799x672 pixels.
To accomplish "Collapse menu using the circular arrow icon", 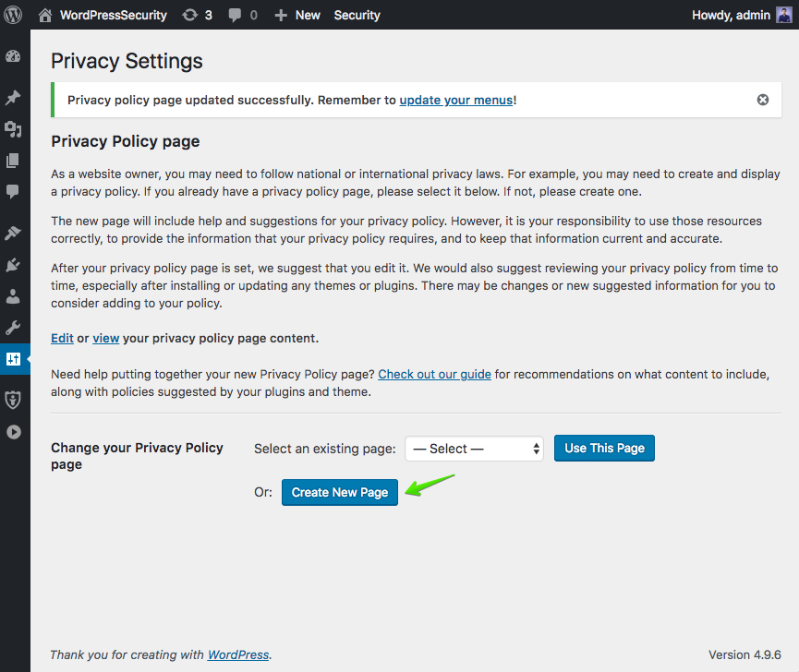I will coord(14,432).
